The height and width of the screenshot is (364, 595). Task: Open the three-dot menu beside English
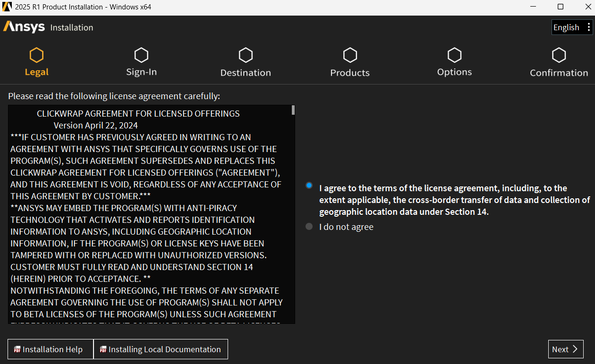(588, 27)
